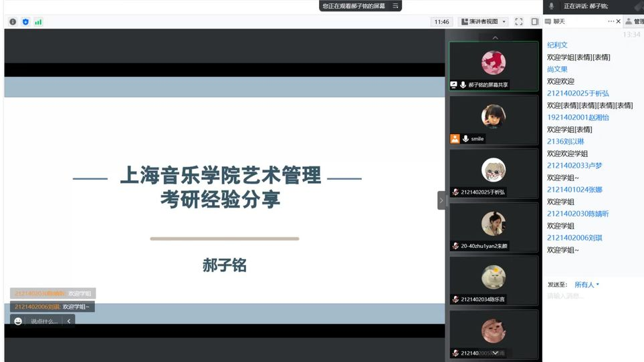The image size is (644, 362).
Task: Collapse the floating chat bar arrow
Action: 68,321
